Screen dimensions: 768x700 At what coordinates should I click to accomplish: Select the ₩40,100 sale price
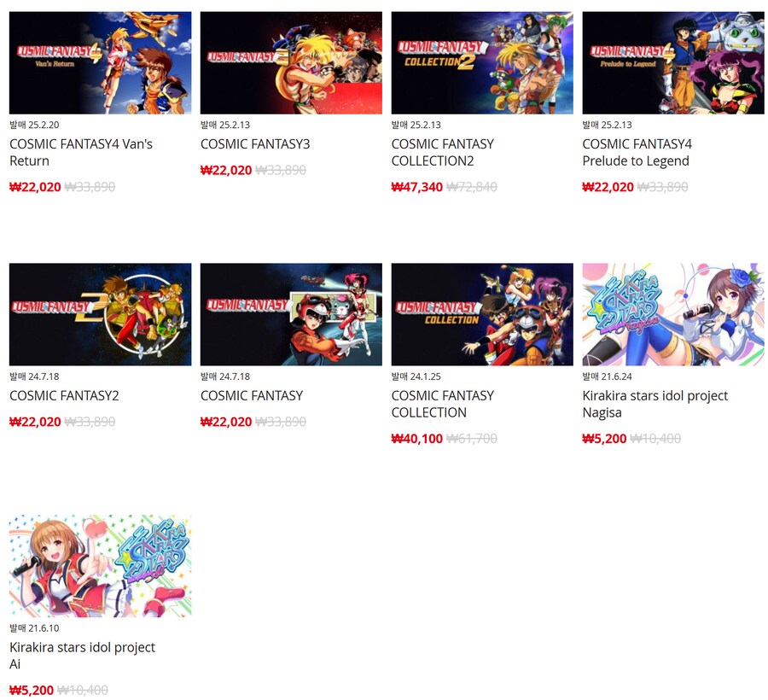416,439
